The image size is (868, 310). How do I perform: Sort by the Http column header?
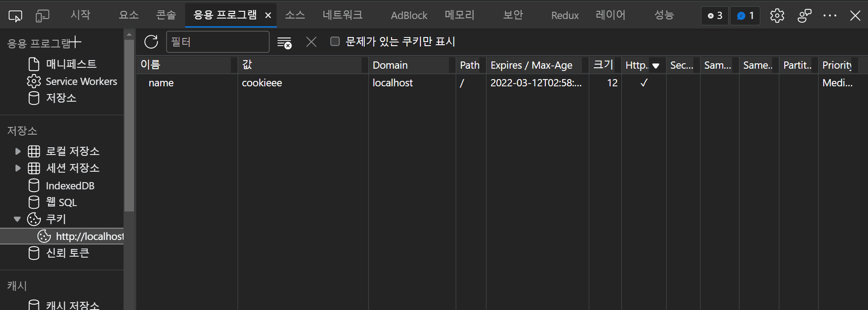(x=636, y=65)
